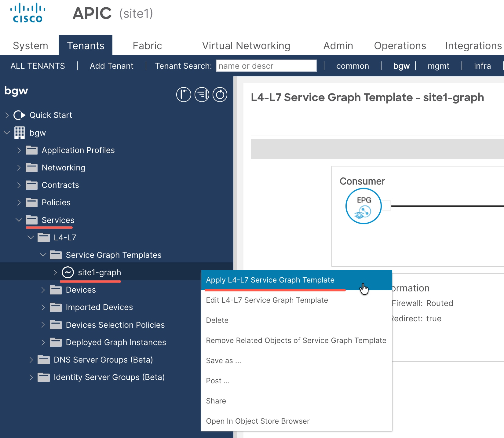Select Identity Server Groups (Beta) item

click(109, 377)
